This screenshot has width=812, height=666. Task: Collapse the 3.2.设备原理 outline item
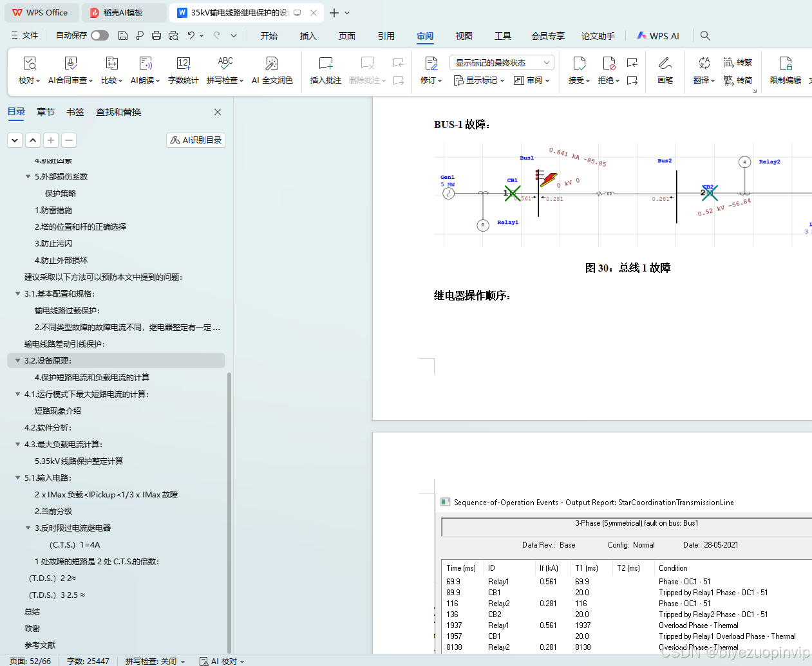coord(17,360)
